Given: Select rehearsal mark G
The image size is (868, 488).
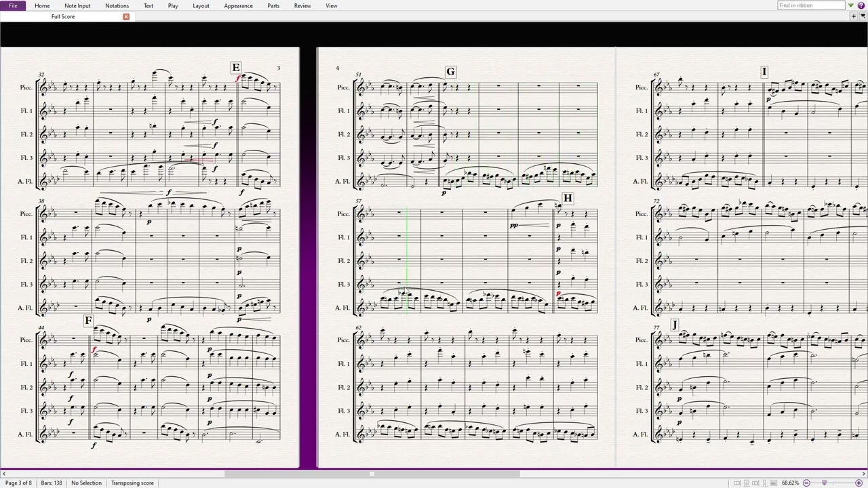Looking at the screenshot, I should click(450, 72).
